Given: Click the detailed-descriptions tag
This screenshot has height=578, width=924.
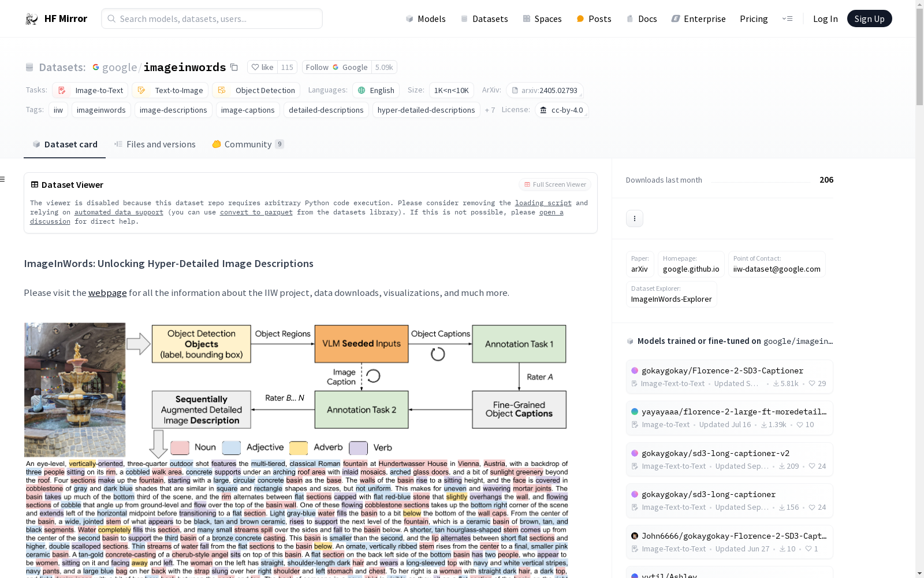Looking at the screenshot, I should 326,110.
